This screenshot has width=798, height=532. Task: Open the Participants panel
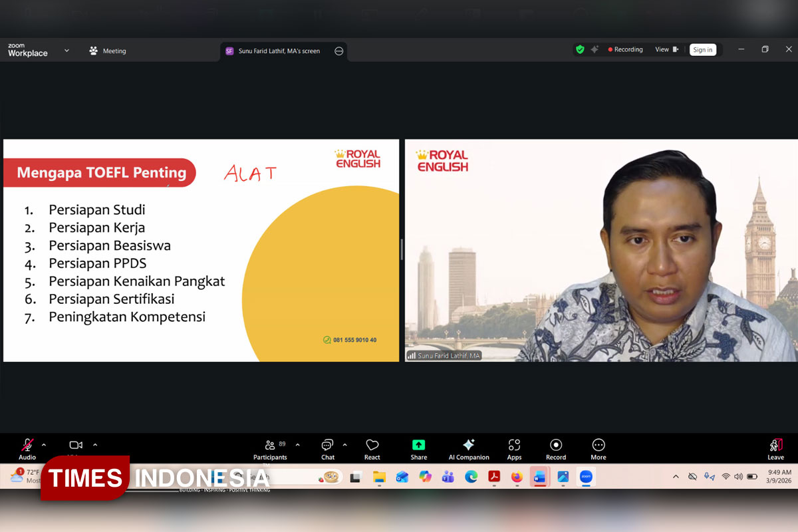pos(270,449)
